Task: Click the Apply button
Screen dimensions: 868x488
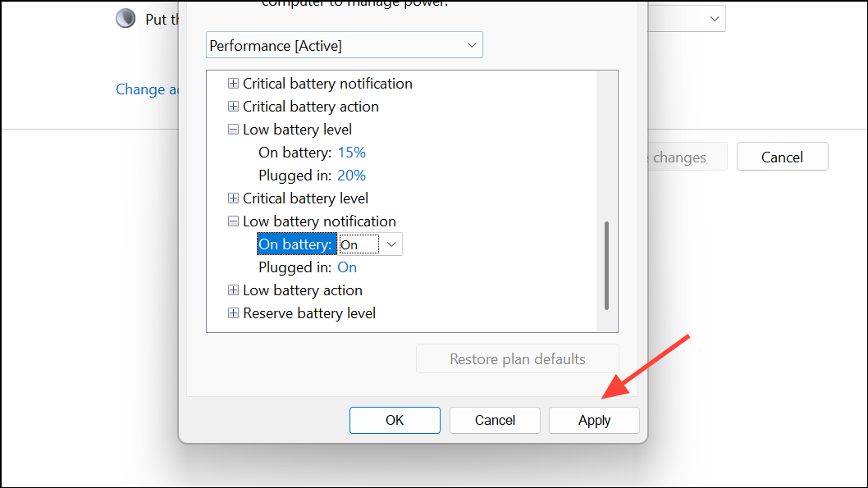Action: click(x=594, y=421)
